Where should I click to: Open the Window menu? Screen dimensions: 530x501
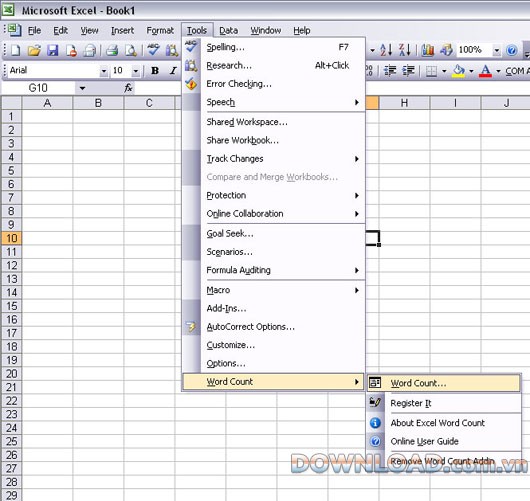pyautogui.click(x=266, y=30)
